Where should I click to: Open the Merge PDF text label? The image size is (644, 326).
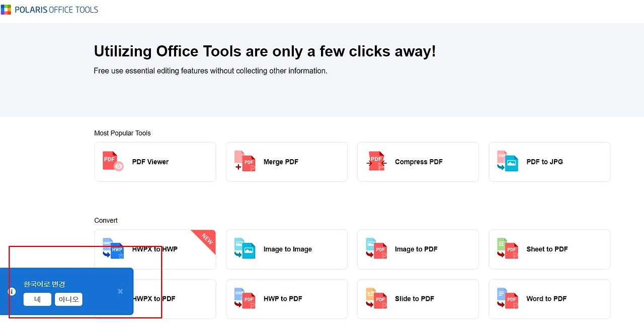point(281,162)
